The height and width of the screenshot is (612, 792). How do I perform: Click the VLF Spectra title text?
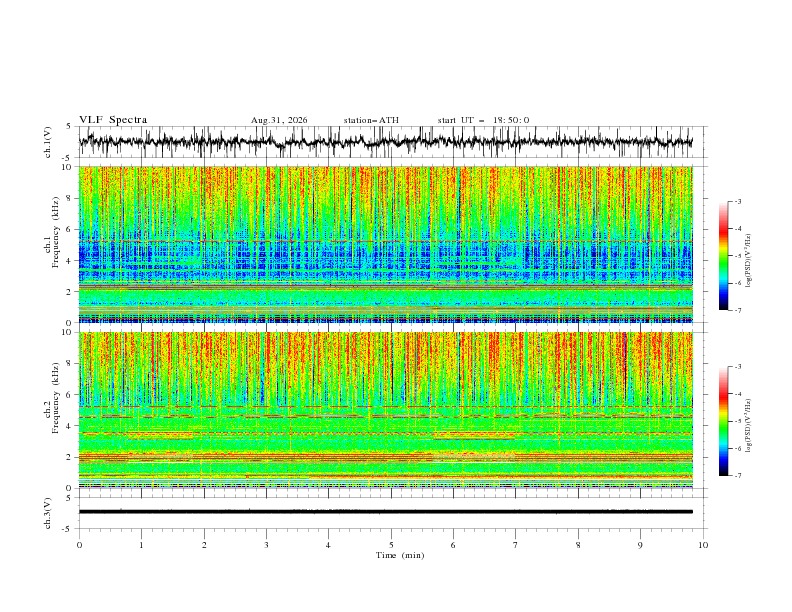point(113,120)
